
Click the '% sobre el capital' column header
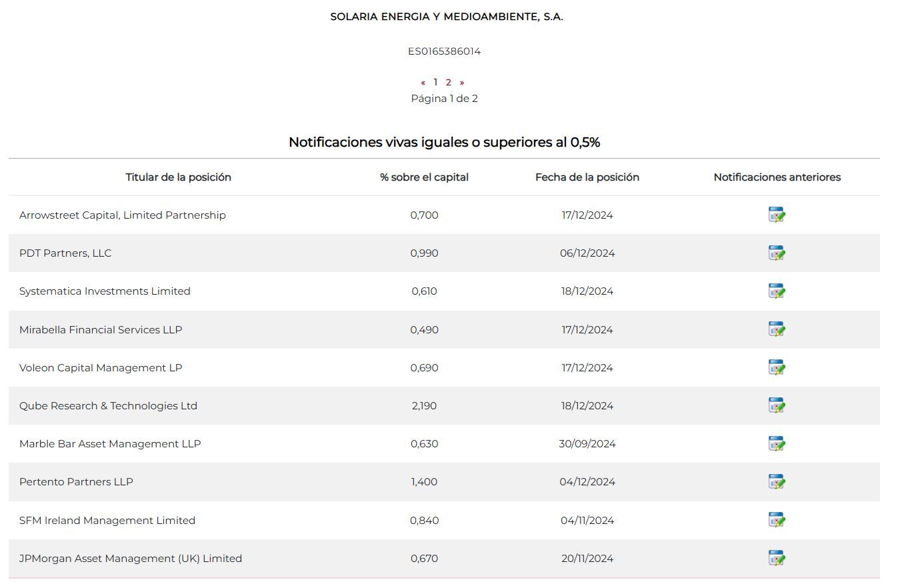(424, 177)
